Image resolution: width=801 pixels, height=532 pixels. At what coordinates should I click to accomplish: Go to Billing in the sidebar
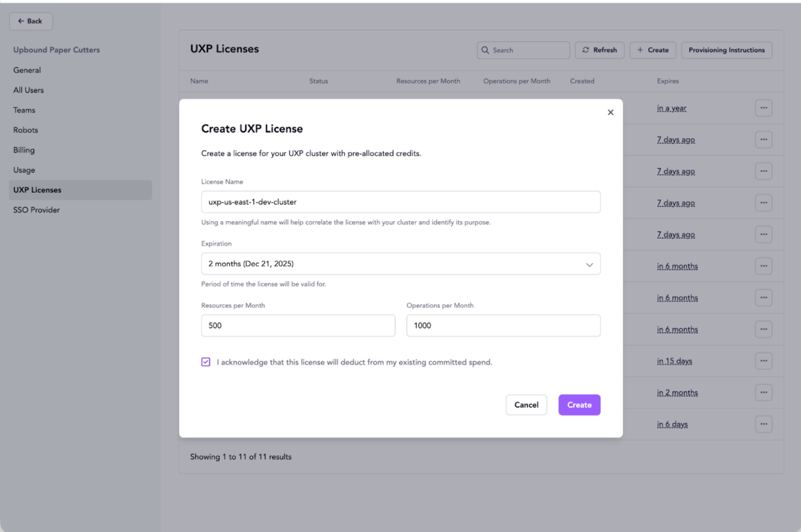click(24, 150)
